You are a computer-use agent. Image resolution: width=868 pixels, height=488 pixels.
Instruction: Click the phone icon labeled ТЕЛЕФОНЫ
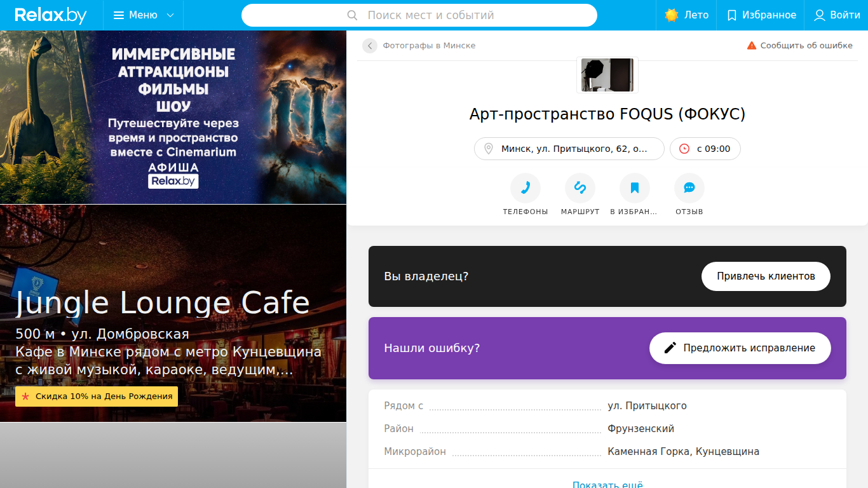[526, 188]
